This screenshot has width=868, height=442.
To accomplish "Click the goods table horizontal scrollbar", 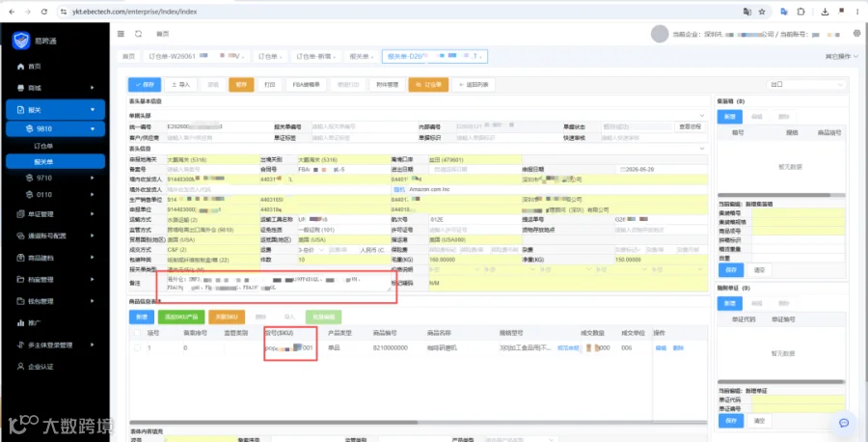I will [274, 423].
